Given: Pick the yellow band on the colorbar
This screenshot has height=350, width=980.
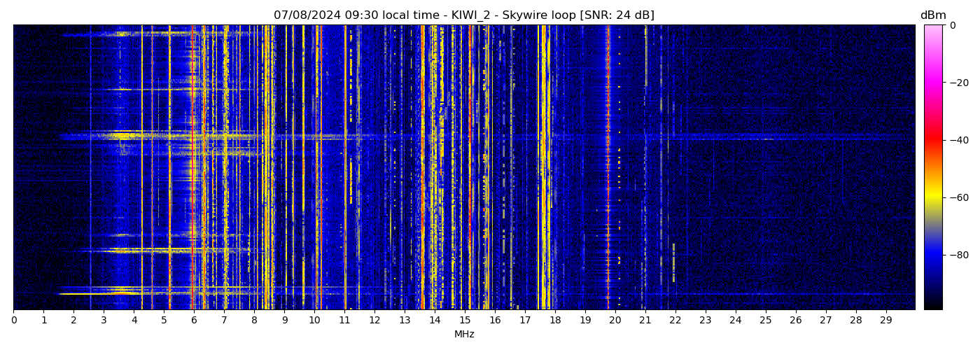Looking at the screenshot, I should (x=933, y=197).
